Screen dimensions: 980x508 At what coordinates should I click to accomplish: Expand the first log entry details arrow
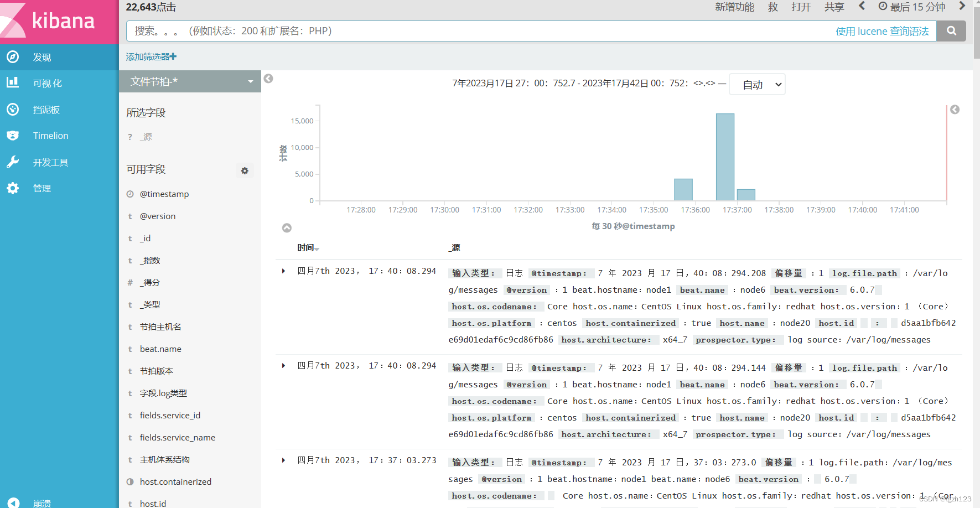click(x=284, y=271)
